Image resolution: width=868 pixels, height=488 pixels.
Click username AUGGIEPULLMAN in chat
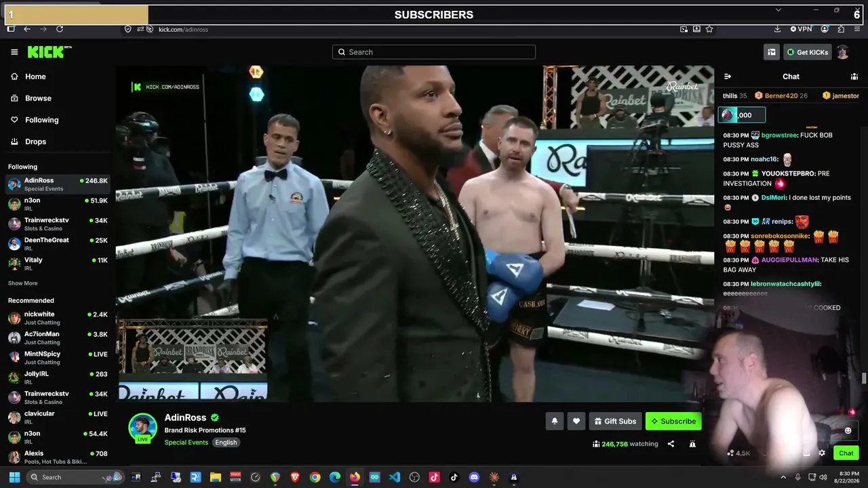point(790,260)
